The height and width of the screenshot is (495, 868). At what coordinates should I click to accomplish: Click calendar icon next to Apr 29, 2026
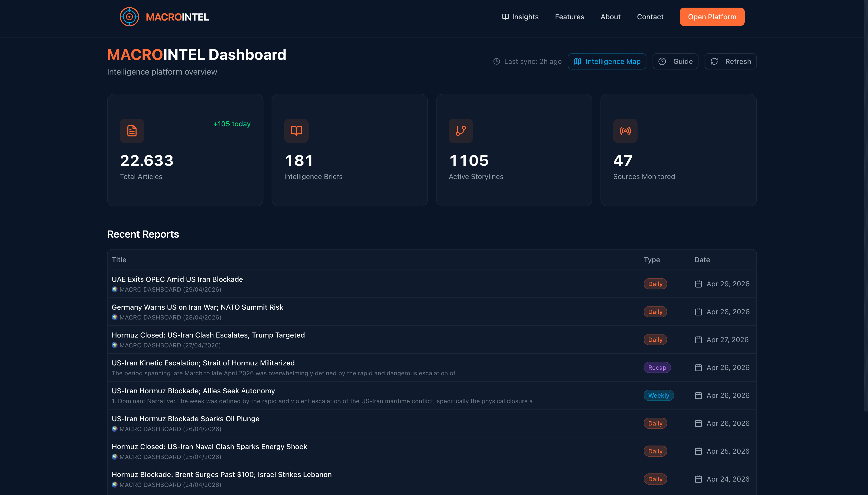pyautogui.click(x=698, y=284)
